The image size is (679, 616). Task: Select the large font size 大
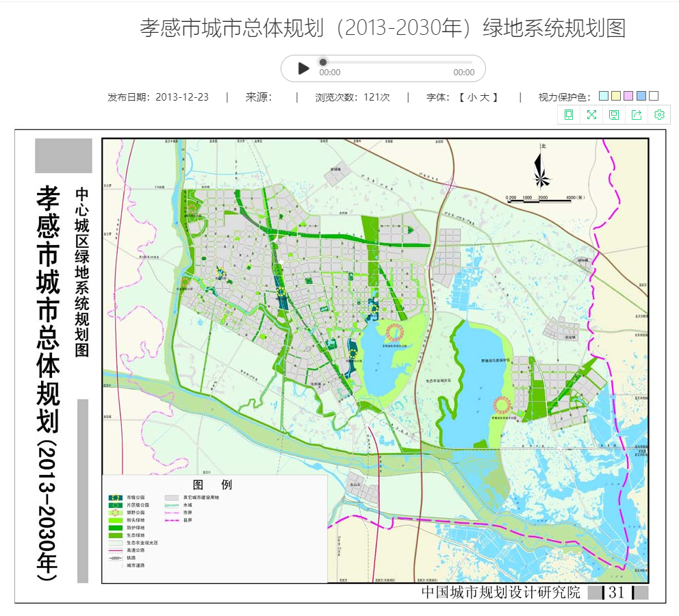tap(485, 97)
